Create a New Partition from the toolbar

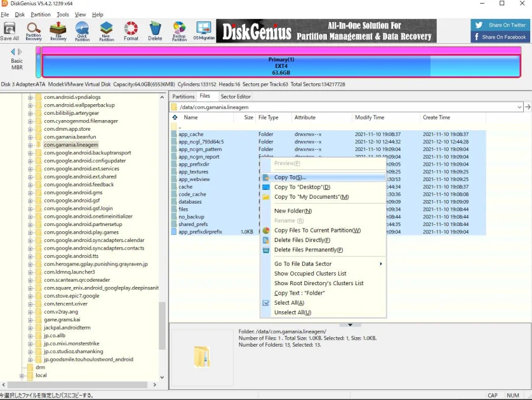(x=106, y=31)
